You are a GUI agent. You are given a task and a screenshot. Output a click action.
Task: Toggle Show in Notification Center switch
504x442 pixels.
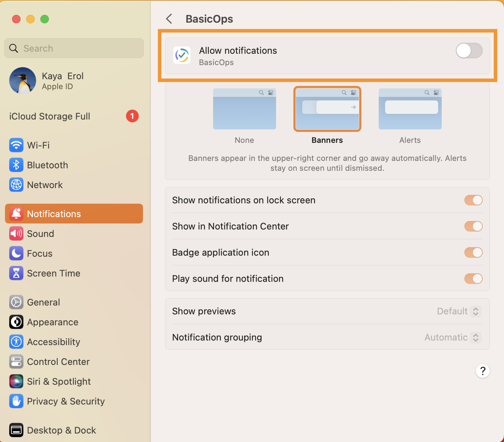pos(474,226)
